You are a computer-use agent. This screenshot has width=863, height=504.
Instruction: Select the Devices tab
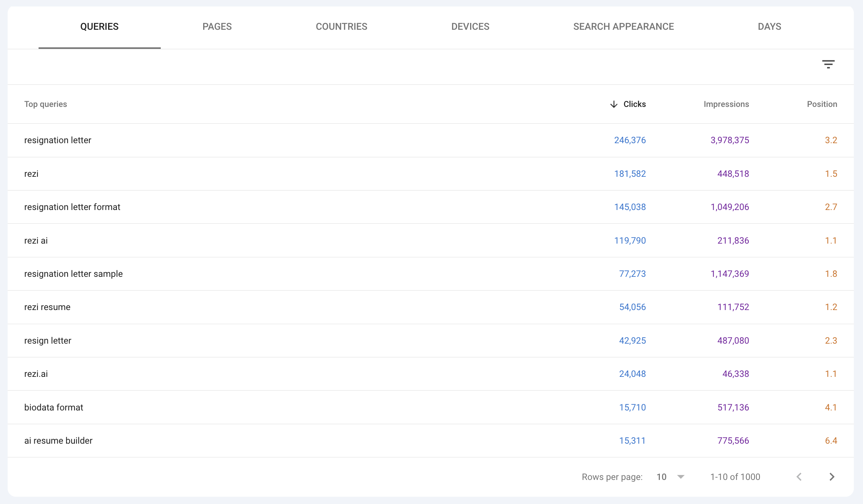click(470, 27)
